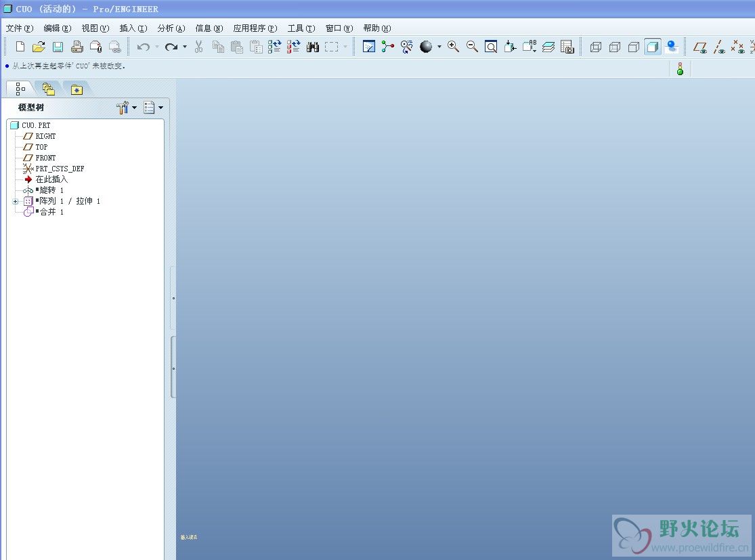
Task: Print the model using the printer icon
Action: click(77, 47)
